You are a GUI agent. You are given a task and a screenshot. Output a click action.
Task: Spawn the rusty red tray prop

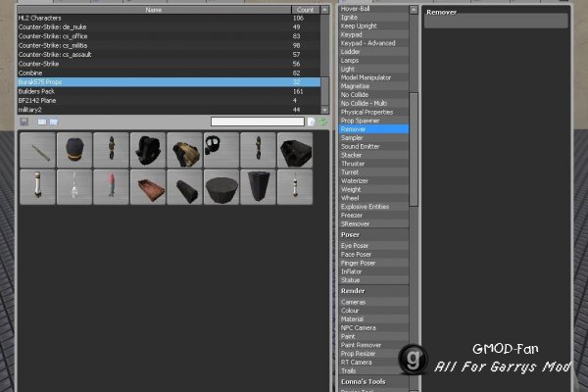click(x=148, y=186)
